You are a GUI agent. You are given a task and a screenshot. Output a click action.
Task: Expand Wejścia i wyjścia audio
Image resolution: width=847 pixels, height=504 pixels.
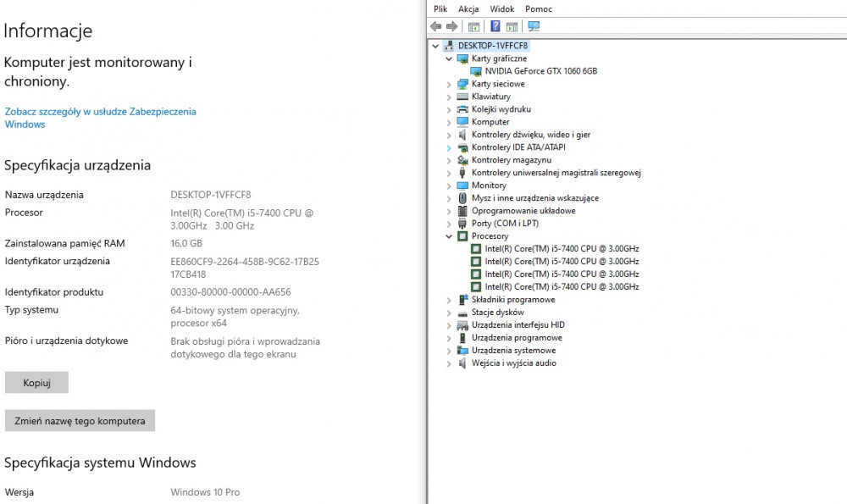449,363
